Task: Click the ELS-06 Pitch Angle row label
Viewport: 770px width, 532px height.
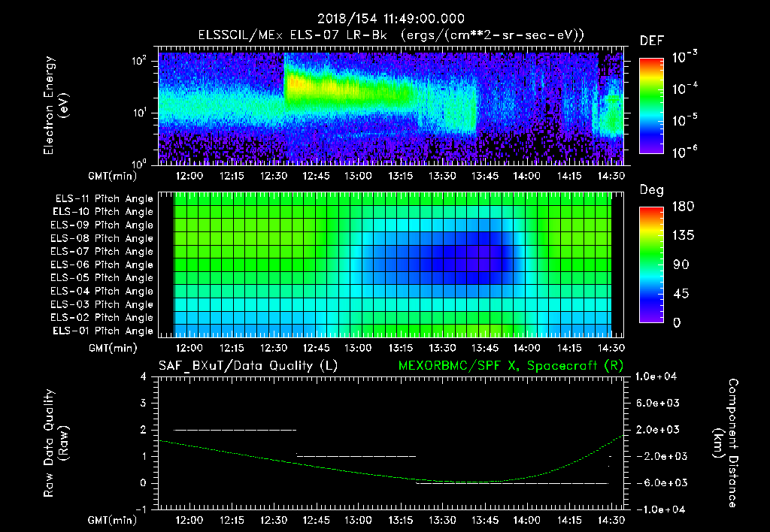Action: click(x=102, y=264)
